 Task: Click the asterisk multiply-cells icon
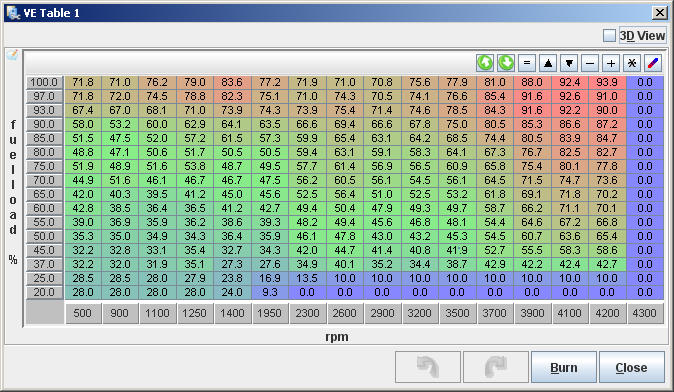[x=632, y=63]
